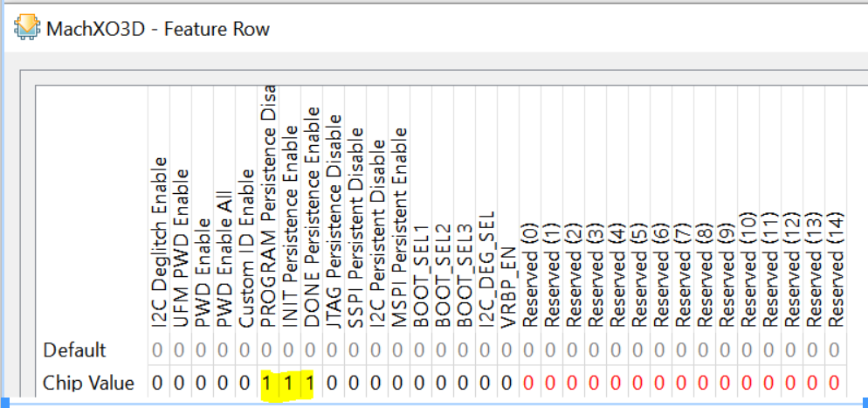868x408 pixels.
Task: Click the JTAG Persistence Disable column header
Action: [334, 222]
